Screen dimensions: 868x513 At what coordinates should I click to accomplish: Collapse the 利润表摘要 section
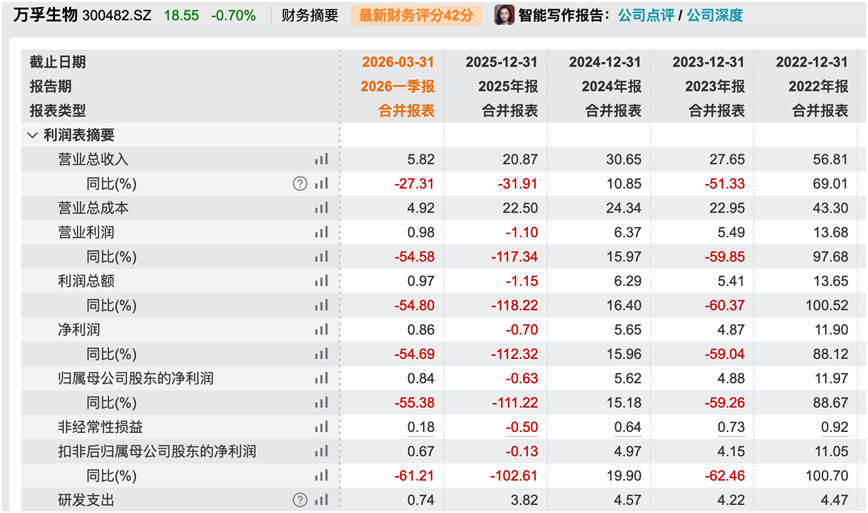coord(32,135)
